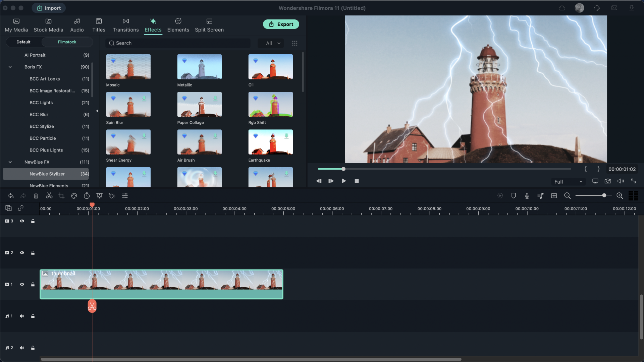The height and width of the screenshot is (362, 644).
Task: Switch to the Filmstock effects list
Action: 67,42
